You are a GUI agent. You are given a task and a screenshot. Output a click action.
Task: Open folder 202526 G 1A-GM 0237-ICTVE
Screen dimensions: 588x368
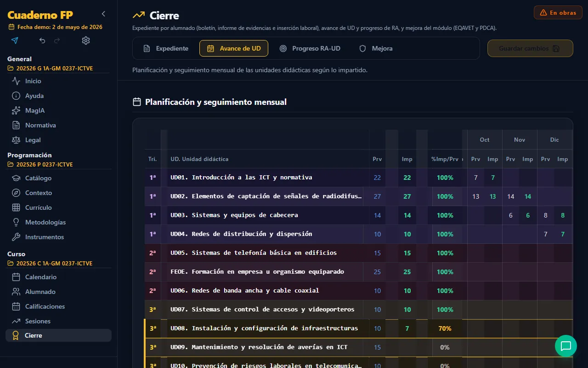click(51, 69)
